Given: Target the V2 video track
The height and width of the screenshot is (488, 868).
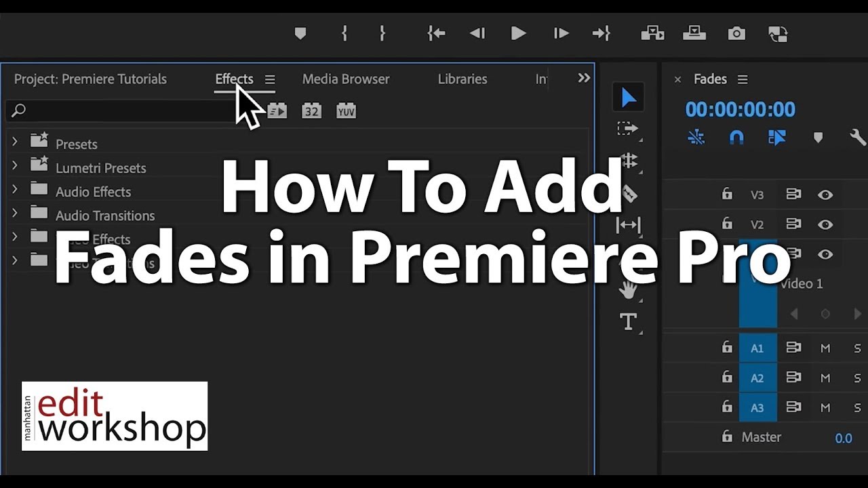Looking at the screenshot, I should (757, 224).
